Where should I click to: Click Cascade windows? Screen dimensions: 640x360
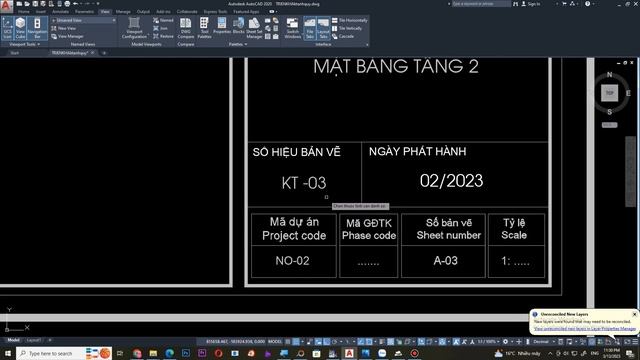pos(343,36)
